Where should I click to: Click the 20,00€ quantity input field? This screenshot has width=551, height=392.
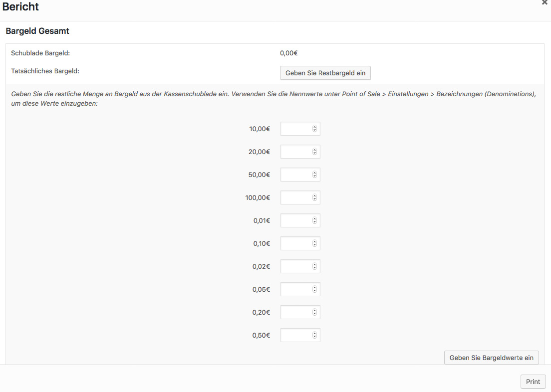click(x=296, y=152)
